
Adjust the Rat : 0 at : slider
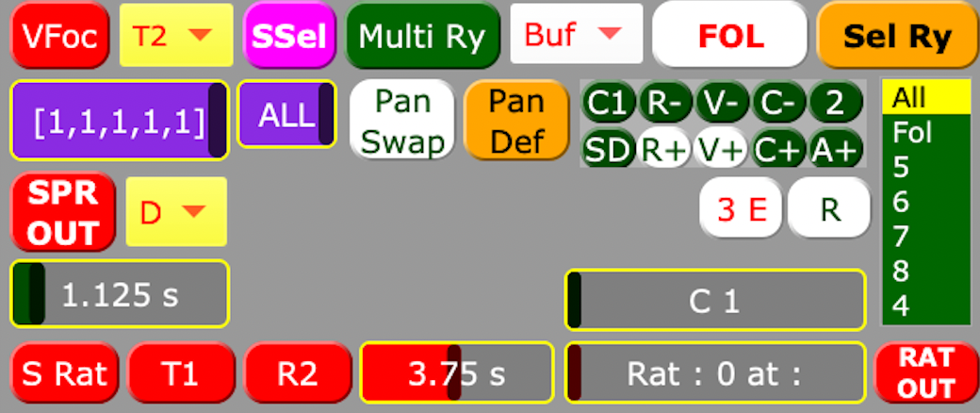[x=715, y=372]
